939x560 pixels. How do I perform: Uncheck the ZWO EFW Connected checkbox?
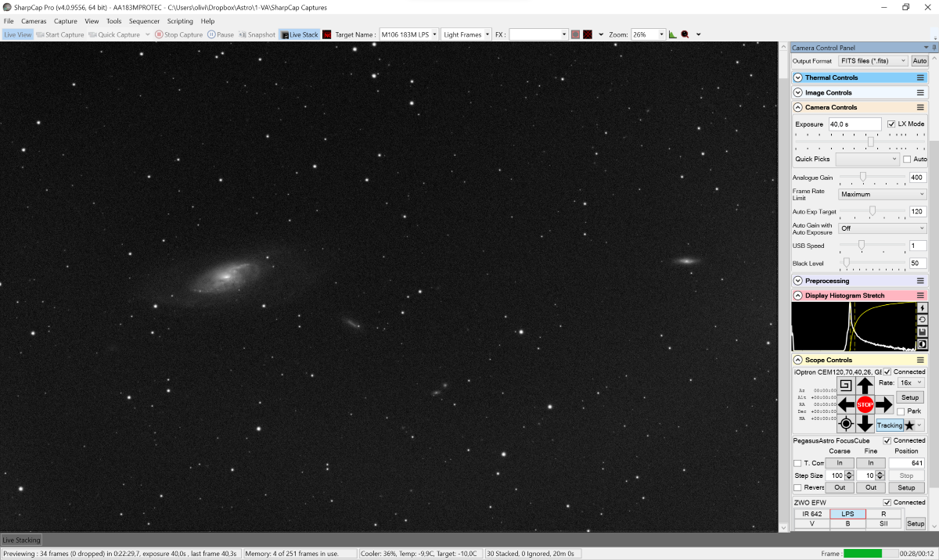point(887,502)
